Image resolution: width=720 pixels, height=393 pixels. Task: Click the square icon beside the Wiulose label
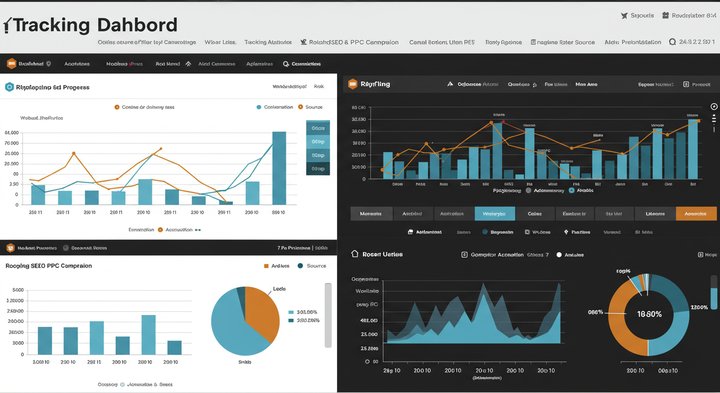[x=527, y=232]
